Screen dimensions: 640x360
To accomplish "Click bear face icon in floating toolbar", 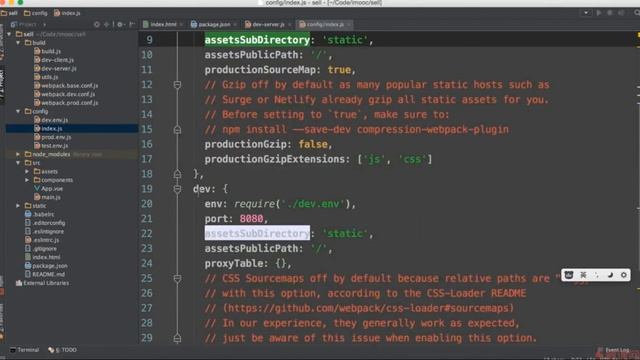I will tap(569, 275).
